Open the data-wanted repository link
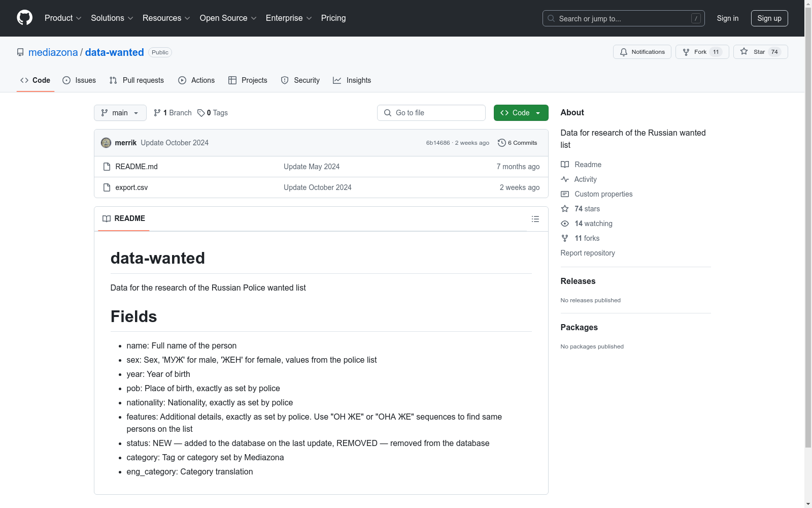 click(x=115, y=52)
